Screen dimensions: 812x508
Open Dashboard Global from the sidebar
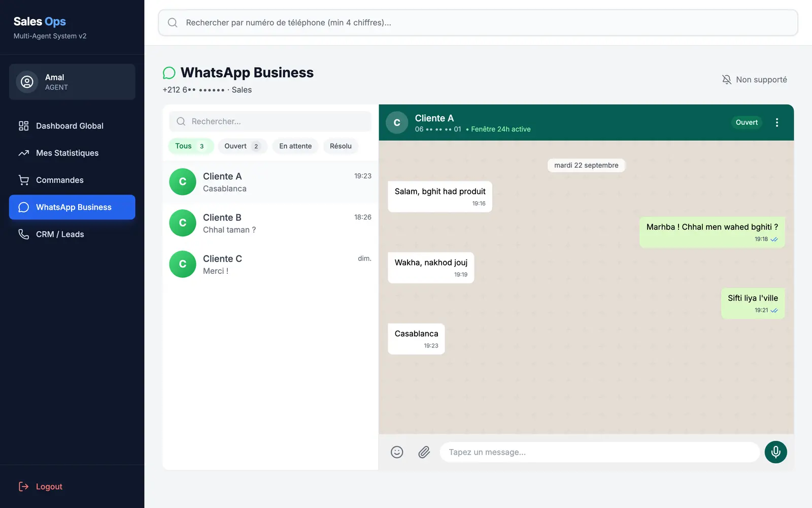72,126
